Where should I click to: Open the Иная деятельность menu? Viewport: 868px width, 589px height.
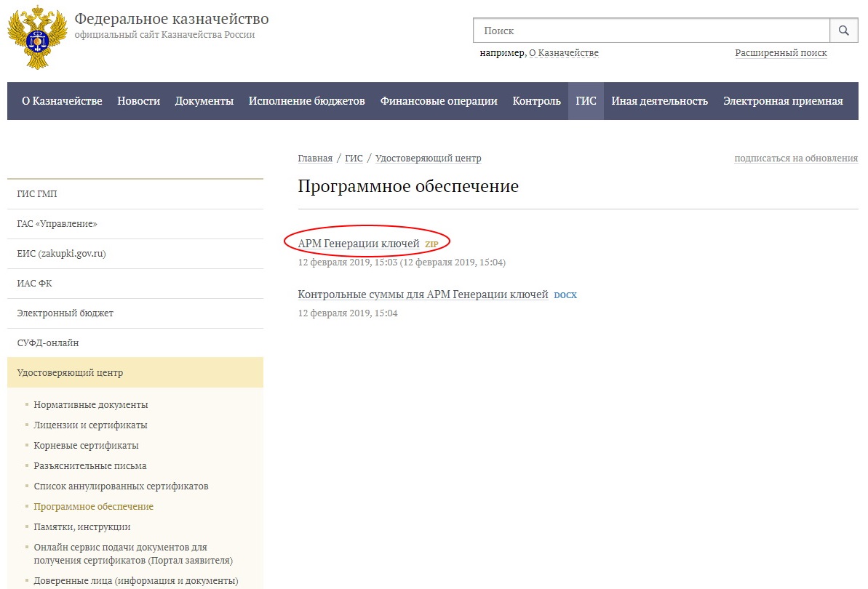coord(659,101)
